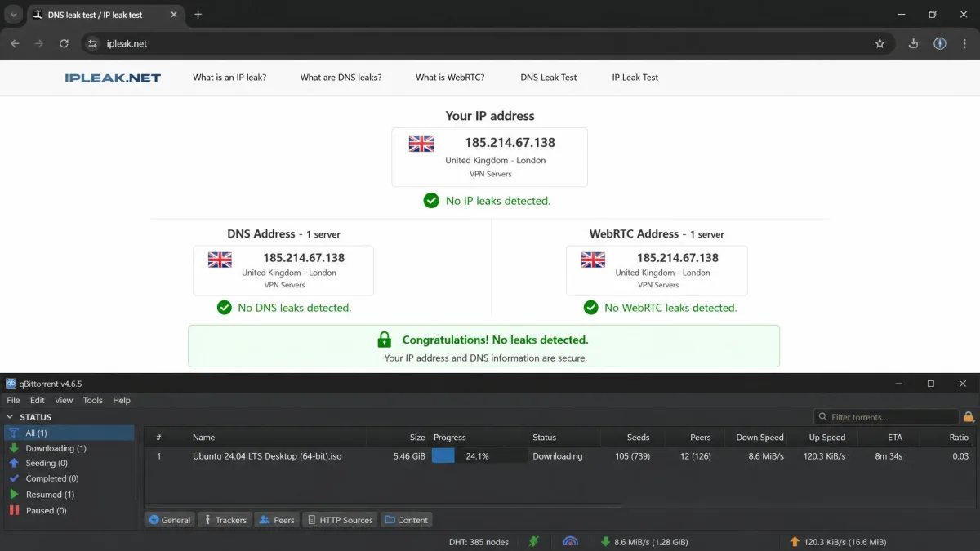This screenshot has width=980, height=551.
Task: Go to the DNS Leak Test page
Action: (549, 78)
